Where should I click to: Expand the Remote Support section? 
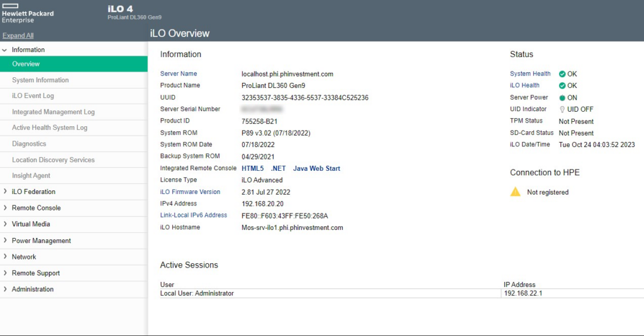[5, 273]
